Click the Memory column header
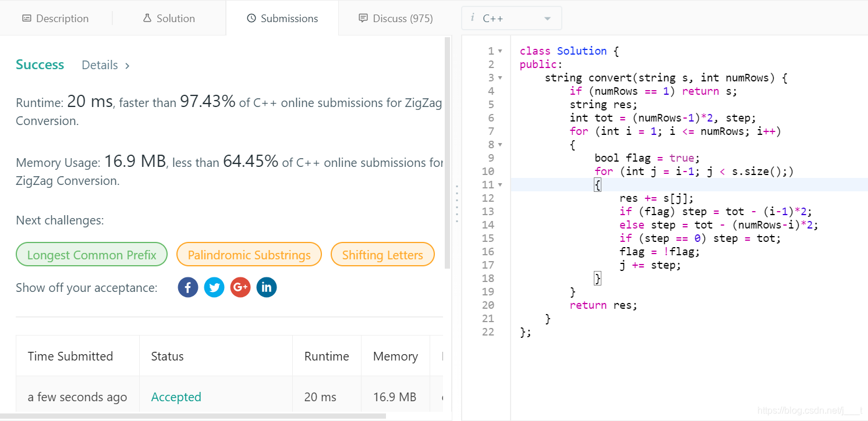The width and height of the screenshot is (868, 421). pos(395,356)
